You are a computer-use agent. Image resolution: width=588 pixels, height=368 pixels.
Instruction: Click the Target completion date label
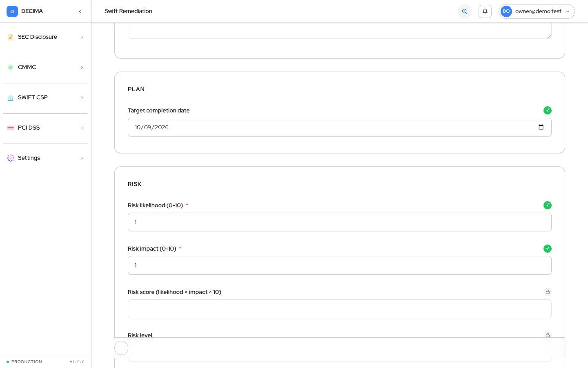[x=158, y=110]
